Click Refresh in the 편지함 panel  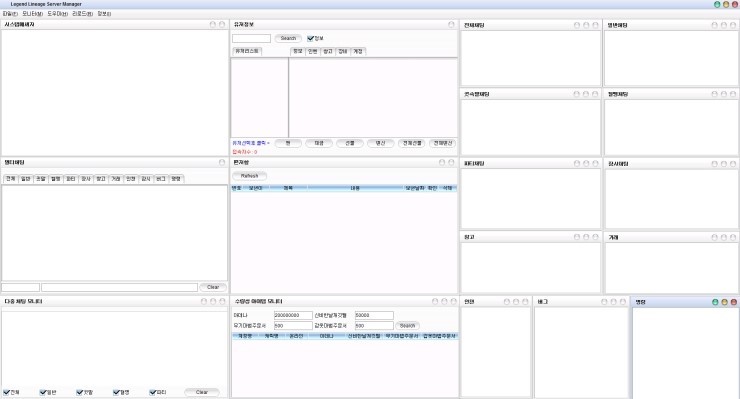pos(249,176)
